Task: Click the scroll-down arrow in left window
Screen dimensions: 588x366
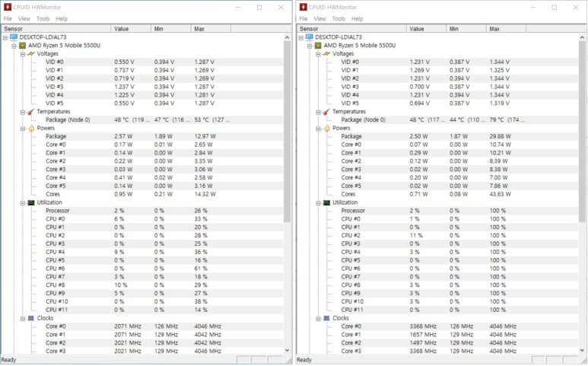Action: click(x=287, y=350)
